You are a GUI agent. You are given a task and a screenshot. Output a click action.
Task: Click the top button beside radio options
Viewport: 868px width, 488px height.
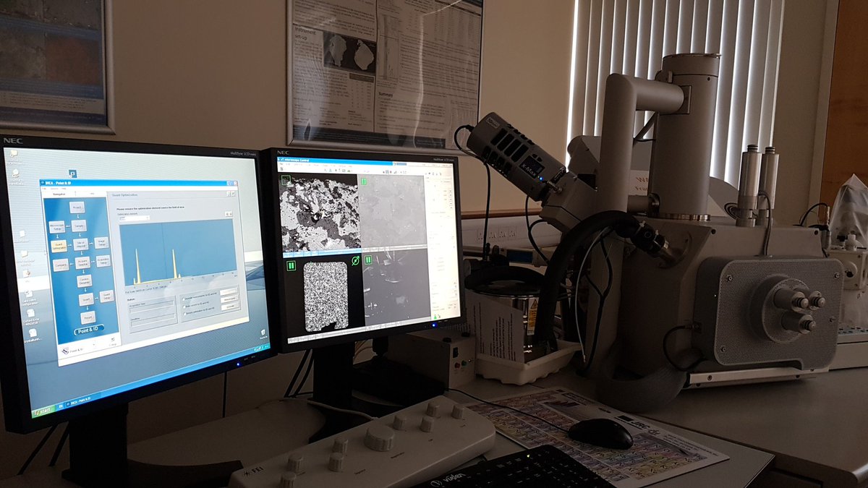point(229,291)
